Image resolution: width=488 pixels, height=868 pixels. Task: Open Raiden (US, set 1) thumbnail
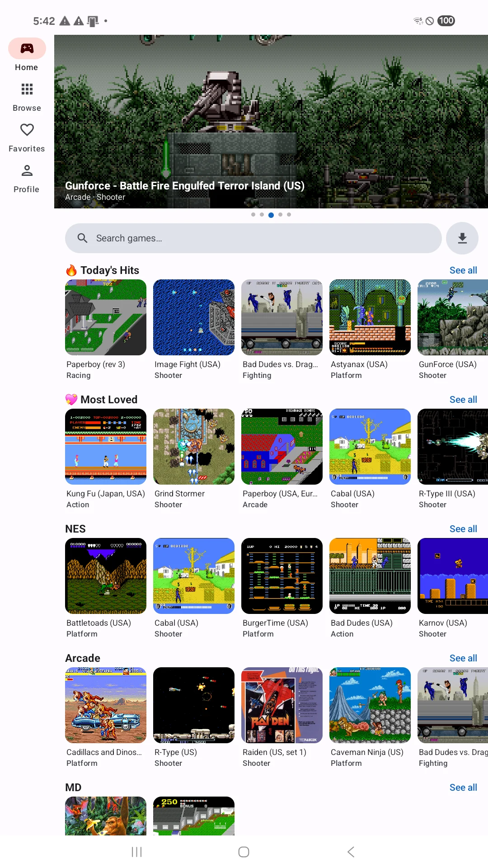(x=282, y=705)
